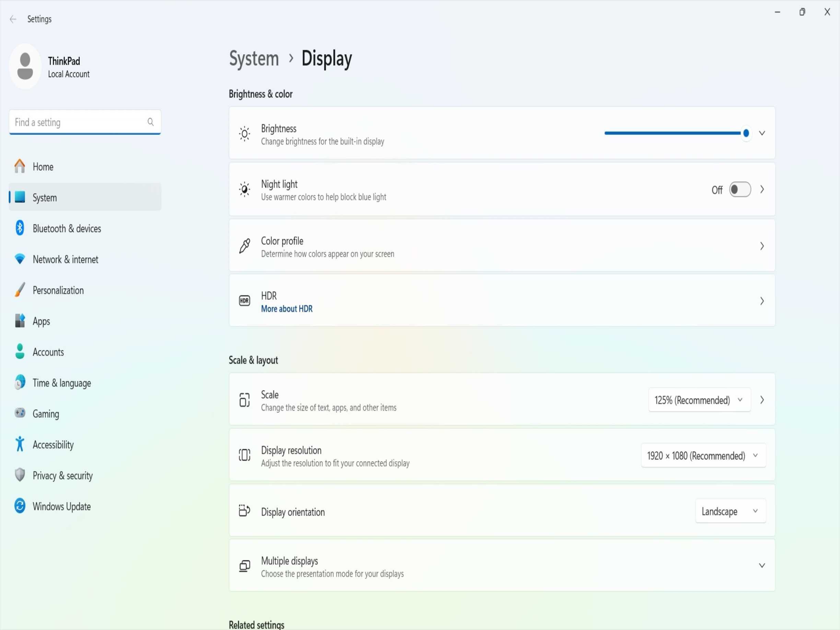Viewport: 840px width, 630px height.
Task: Click the System monitor icon in sidebar
Action: coord(20,197)
